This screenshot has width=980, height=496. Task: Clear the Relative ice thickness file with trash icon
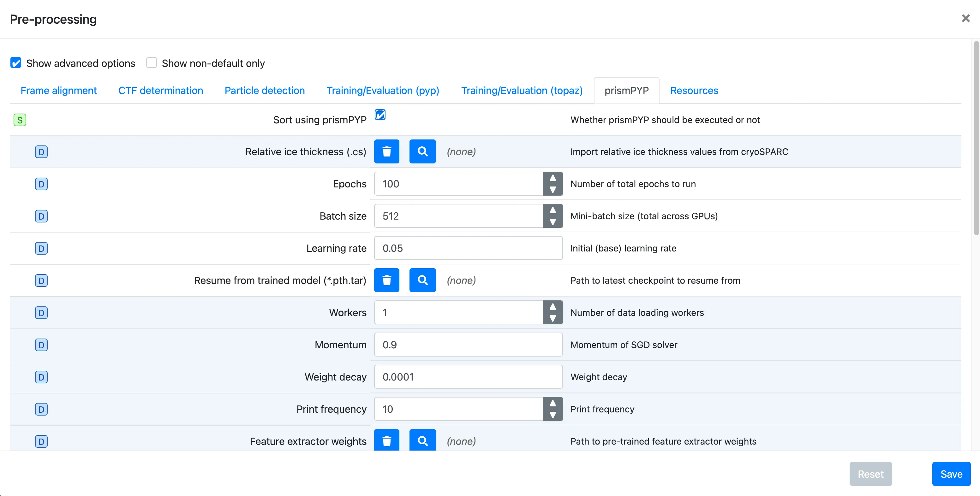[x=386, y=151]
